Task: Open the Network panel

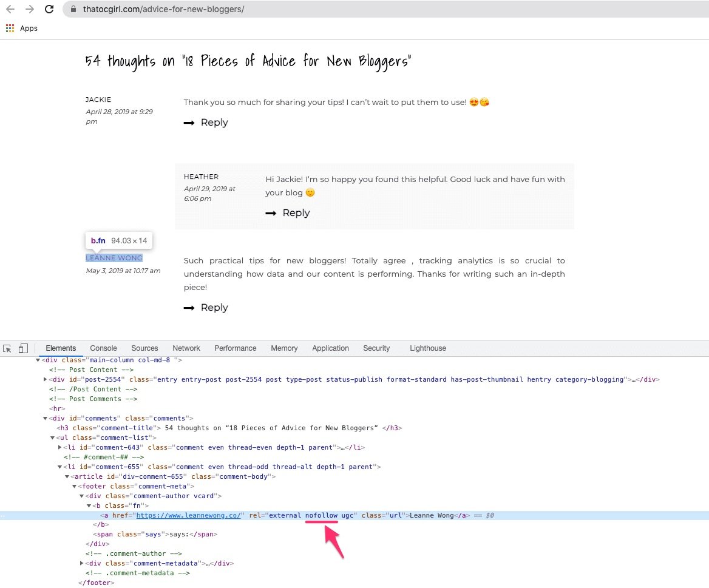Action: (x=186, y=348)
